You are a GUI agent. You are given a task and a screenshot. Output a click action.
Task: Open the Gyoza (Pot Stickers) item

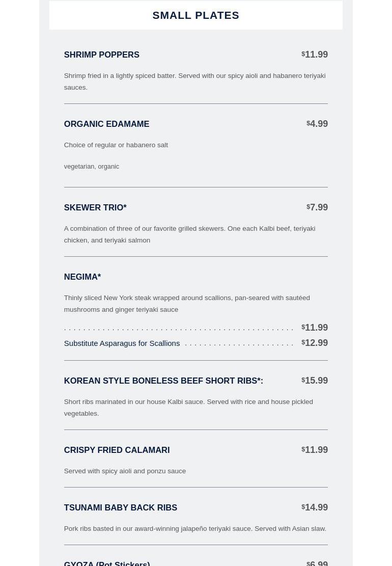[107, 562]
